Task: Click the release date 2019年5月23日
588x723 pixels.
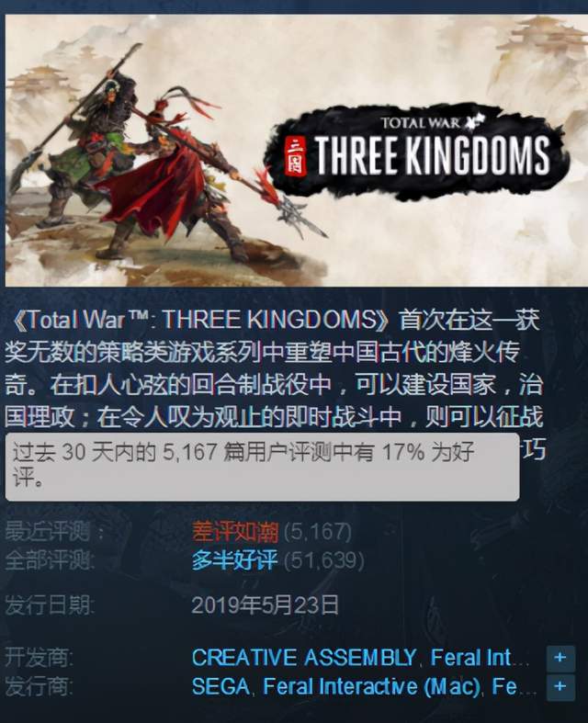Action: [265, 605]
